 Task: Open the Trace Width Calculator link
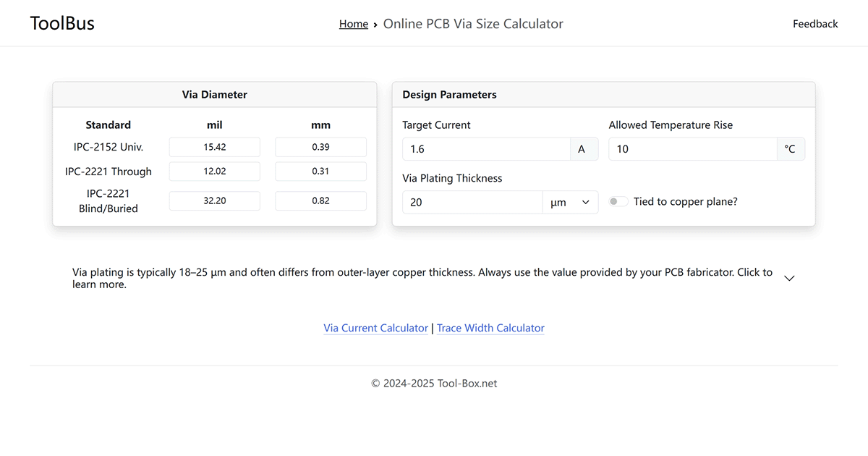490,328
